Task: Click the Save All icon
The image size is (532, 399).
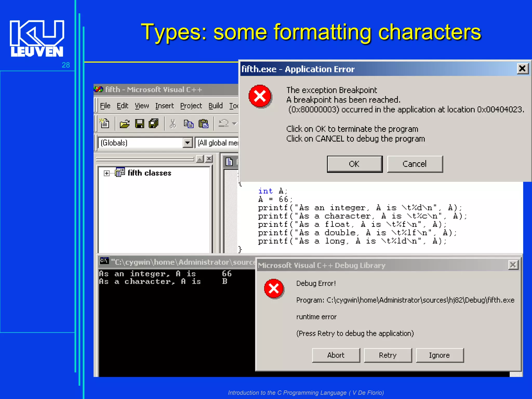Action: (x=154, y=124)
